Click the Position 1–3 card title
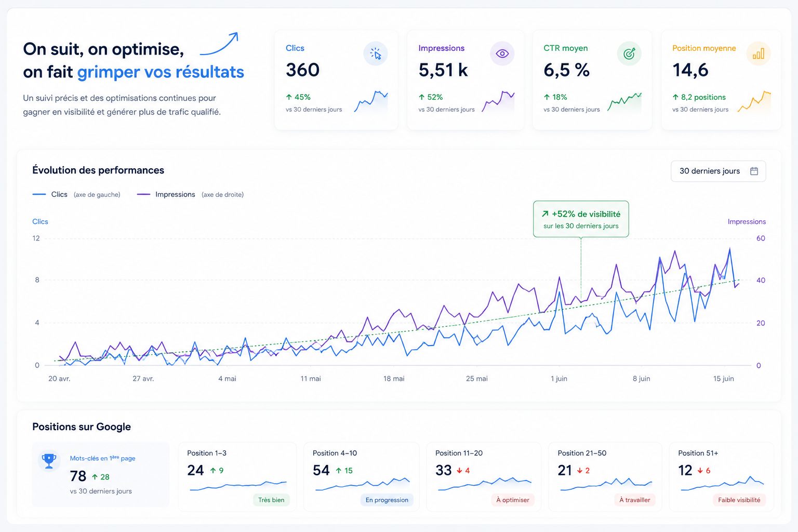 207,453
